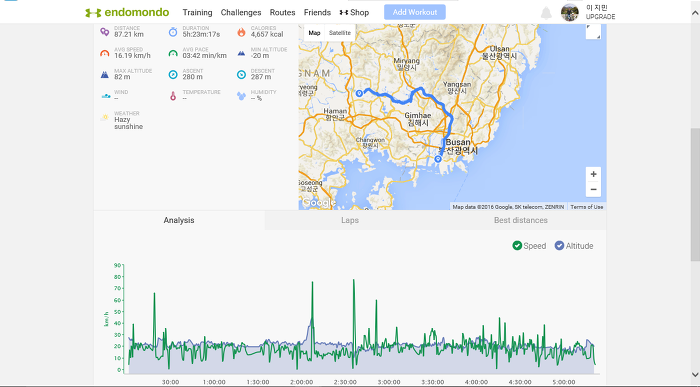Switch map to Satellite view

point(340,33)
